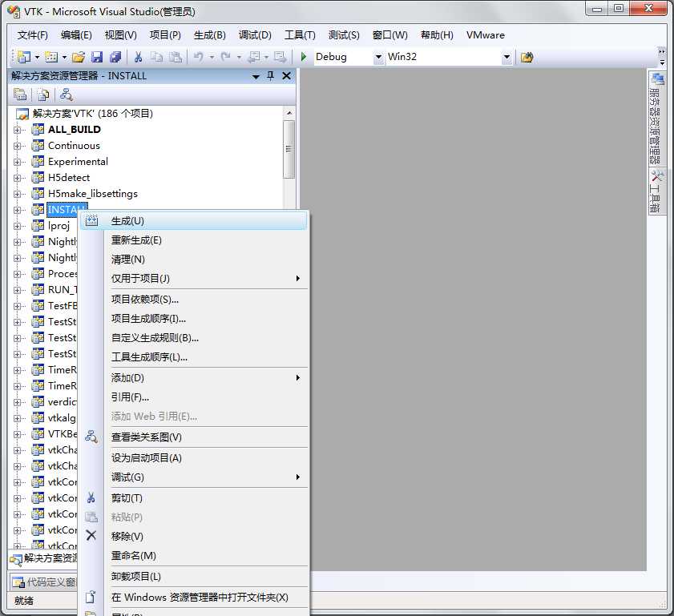
Task: Open the Debug configuration dropdown
Action: click(379, 57)
